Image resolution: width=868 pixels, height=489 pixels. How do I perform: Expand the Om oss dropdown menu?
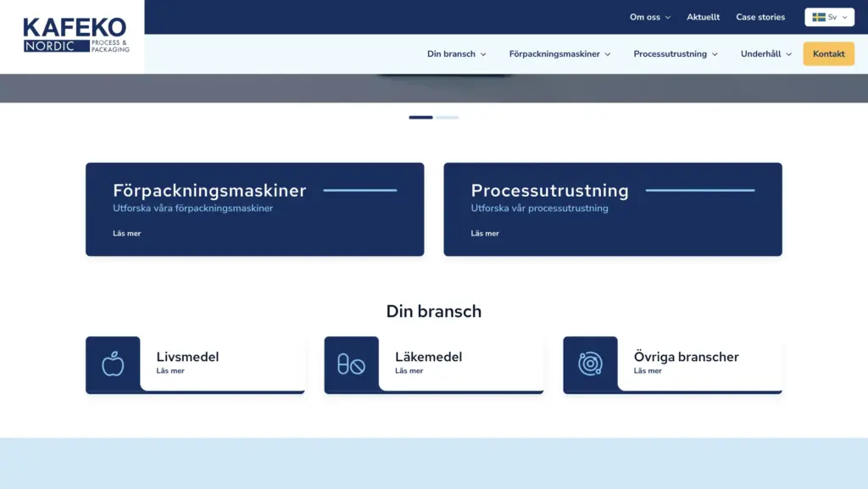point(650,17)
